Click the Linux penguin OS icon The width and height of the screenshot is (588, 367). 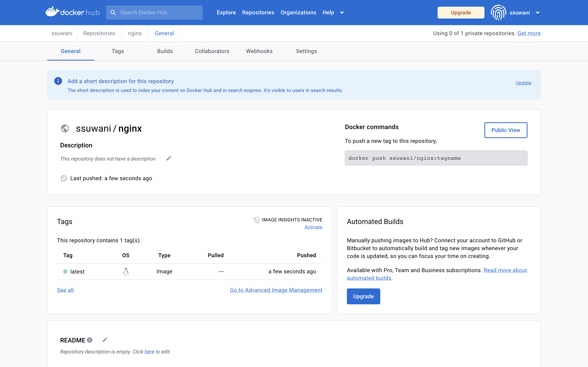126,271
